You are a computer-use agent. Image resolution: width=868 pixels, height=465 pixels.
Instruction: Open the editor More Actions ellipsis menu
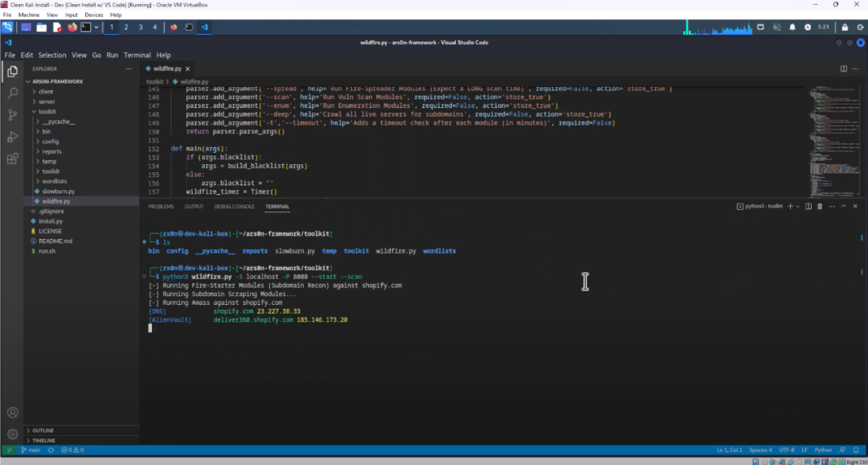coord(856,68)
